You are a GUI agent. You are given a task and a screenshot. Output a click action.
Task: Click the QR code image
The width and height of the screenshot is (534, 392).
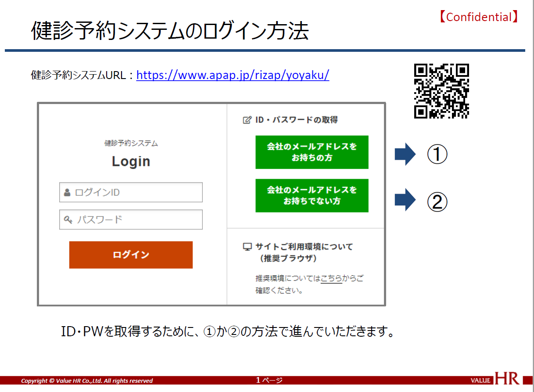441,91
